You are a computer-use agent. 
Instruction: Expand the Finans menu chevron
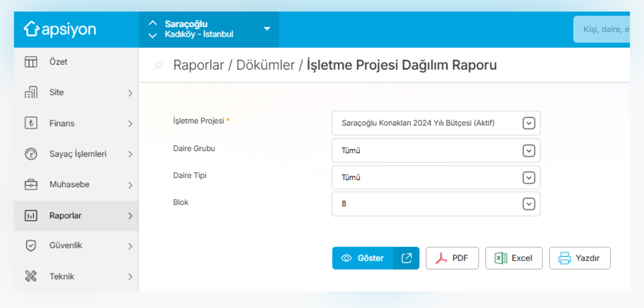130,124
